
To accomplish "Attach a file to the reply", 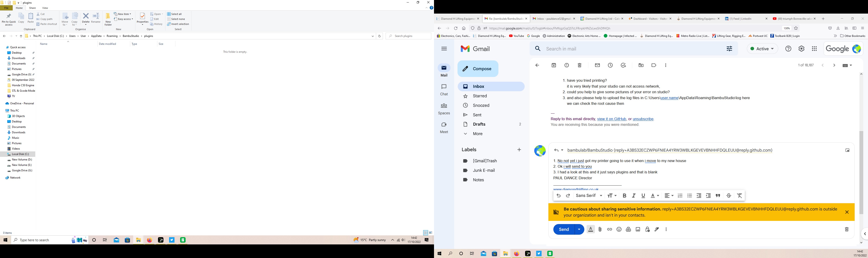I will pyautogui.click(x=600, y=229).
